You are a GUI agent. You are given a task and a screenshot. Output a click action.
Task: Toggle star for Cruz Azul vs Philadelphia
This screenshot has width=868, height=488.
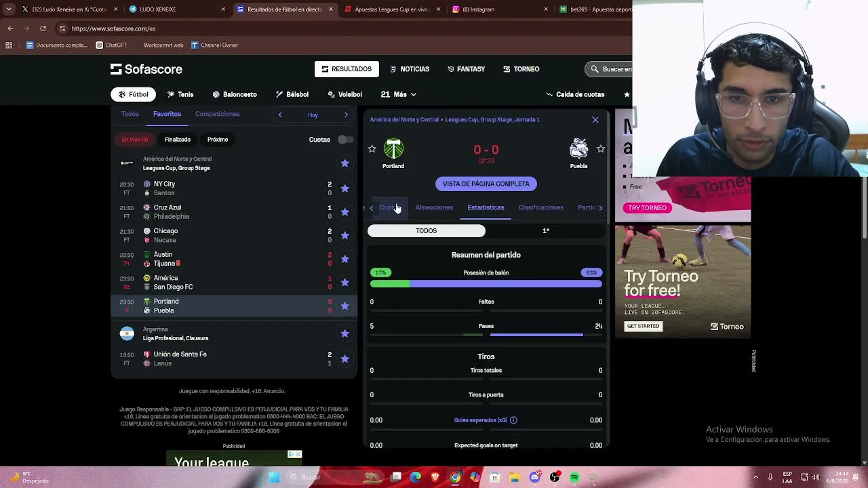point(344,212)
